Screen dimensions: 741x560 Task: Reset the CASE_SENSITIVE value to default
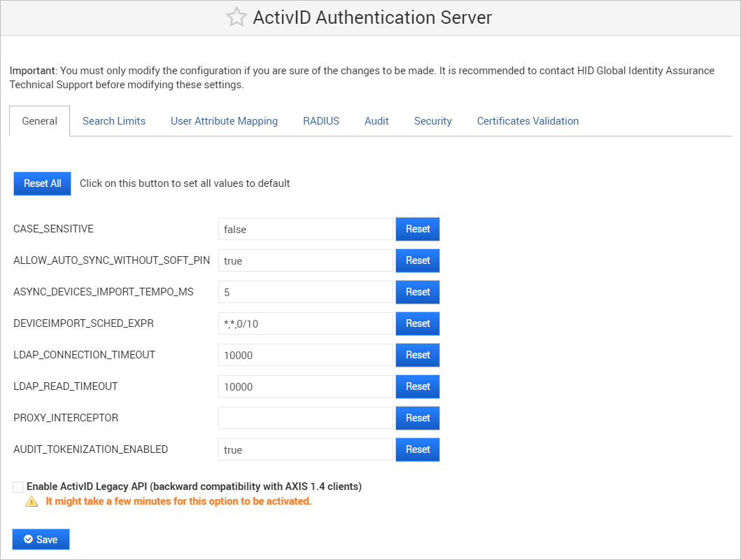[417, 229]
